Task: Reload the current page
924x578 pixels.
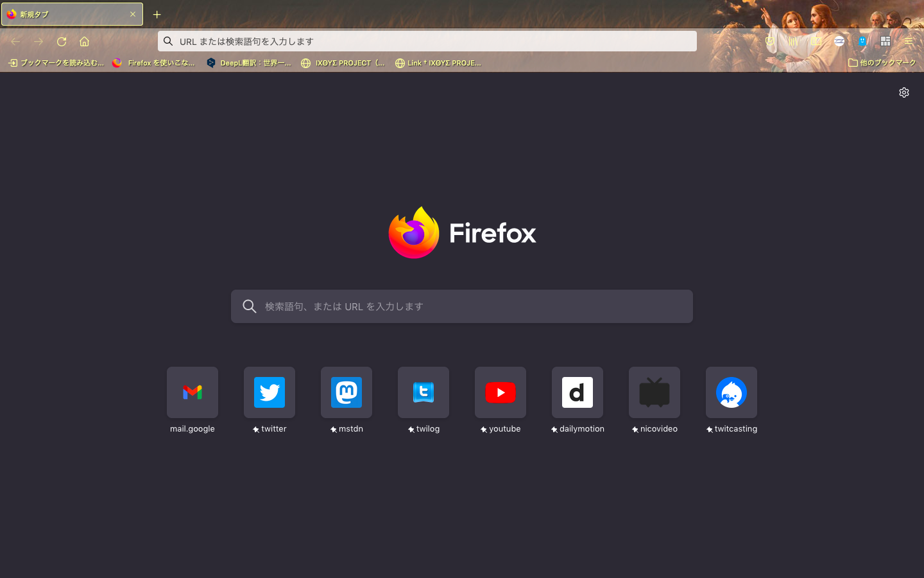Action: tap(62, 42)
